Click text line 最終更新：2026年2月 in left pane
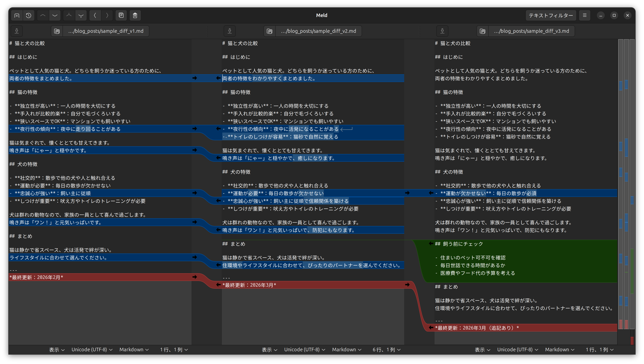The height and width of the screenshot is (364, 644). pyautogui.click(x=36, y=277)
